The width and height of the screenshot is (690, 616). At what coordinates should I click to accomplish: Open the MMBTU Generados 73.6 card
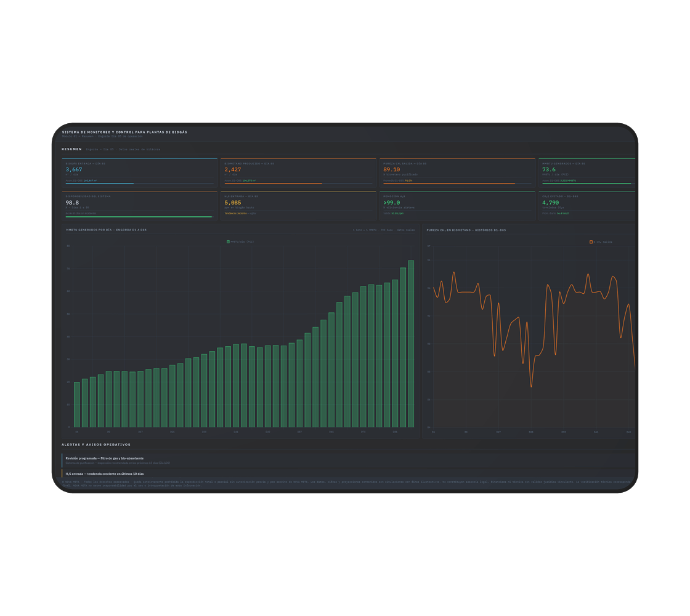click(x=586, y=172)
